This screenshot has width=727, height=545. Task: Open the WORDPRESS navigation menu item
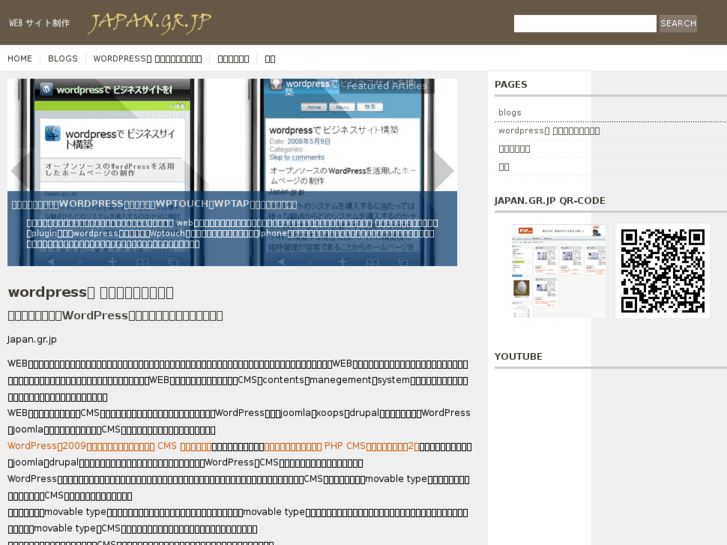coord(147,58)
